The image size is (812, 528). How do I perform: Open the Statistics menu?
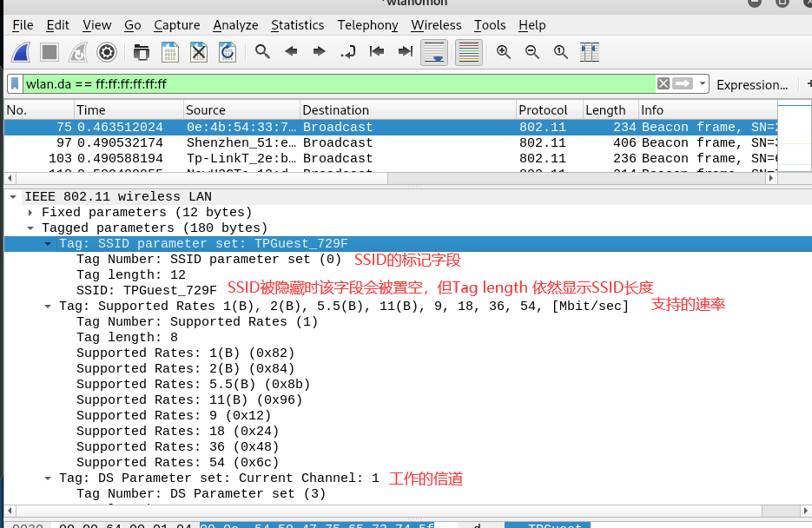tap(297, 25)
